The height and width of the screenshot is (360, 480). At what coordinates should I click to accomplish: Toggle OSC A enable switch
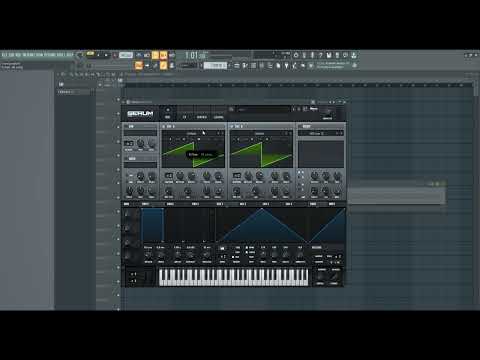[x=164, y=127]
